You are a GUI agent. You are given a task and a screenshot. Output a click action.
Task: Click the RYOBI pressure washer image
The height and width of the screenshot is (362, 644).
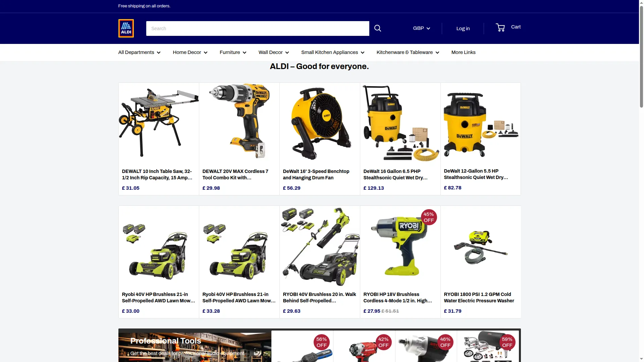[481, 246]
